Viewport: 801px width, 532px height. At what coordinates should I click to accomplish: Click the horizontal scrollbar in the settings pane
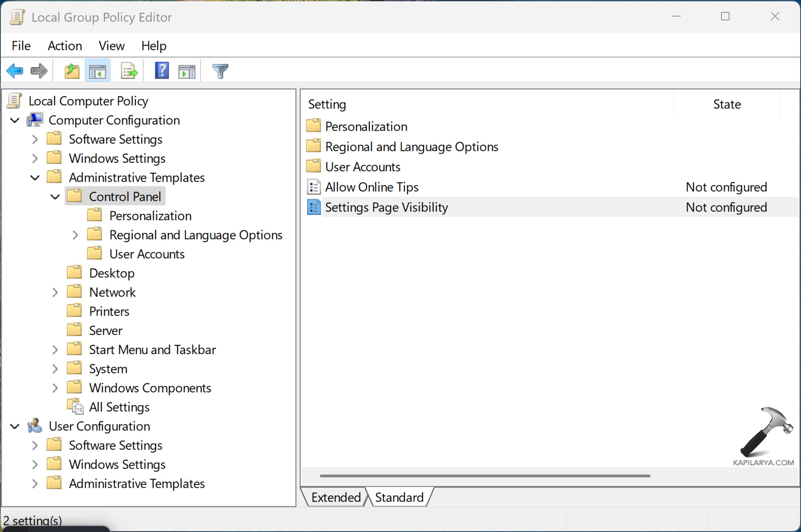click(x=485, y=476)
